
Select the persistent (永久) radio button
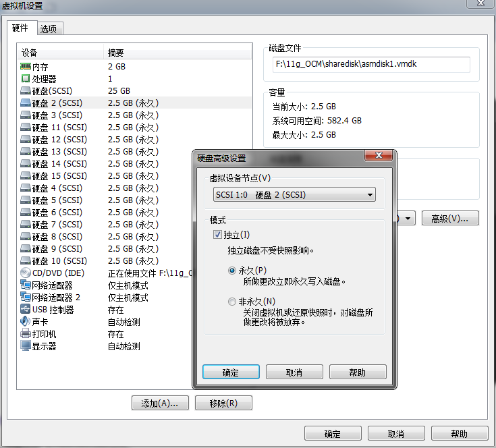coord(233,270)
